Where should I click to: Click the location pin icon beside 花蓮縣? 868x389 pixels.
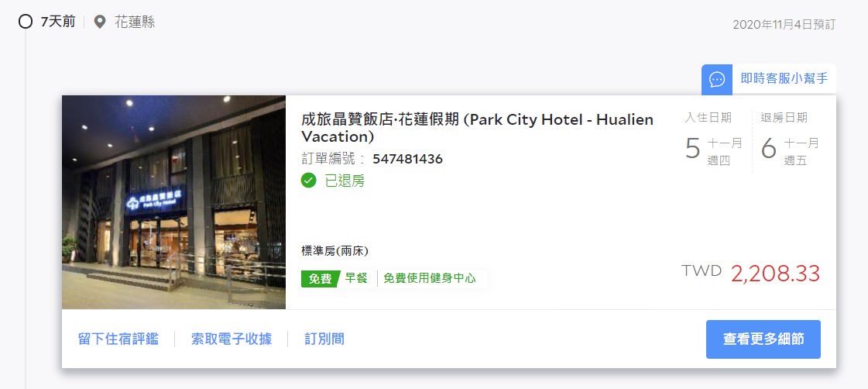tap(100, 22)
